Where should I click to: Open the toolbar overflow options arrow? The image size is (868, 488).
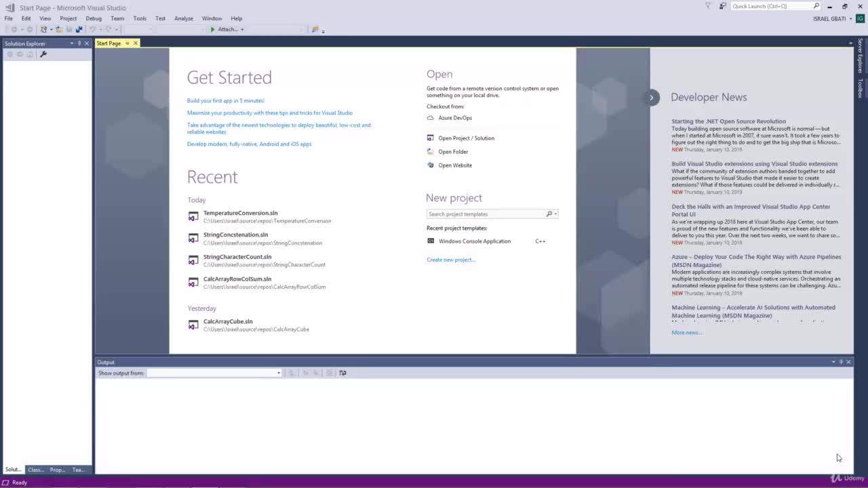click(x=323, y=30)
